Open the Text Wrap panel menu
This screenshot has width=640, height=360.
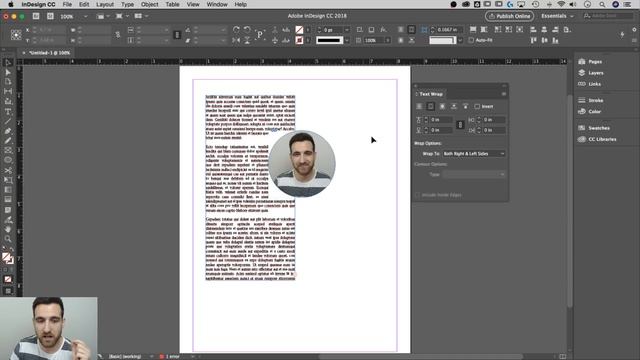tap(504, 94)
